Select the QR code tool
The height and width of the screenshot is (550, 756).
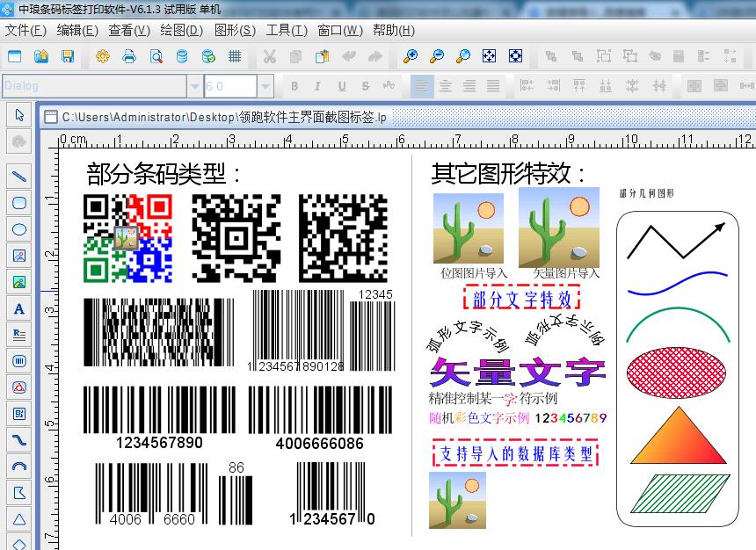(x=19, y=414)
